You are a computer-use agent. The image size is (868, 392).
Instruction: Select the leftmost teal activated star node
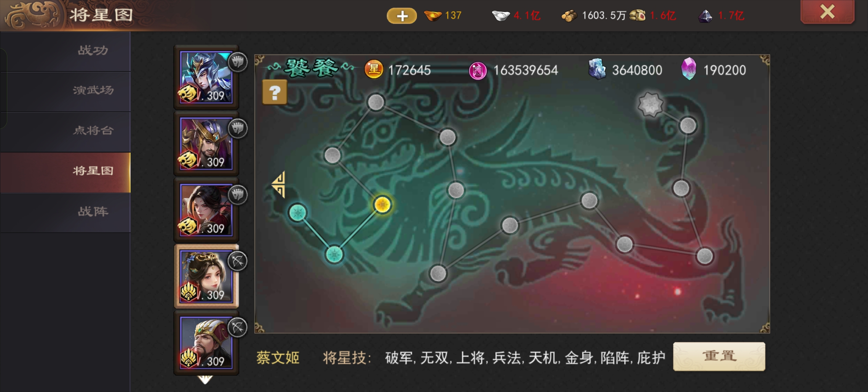click(x=298, y=213)
